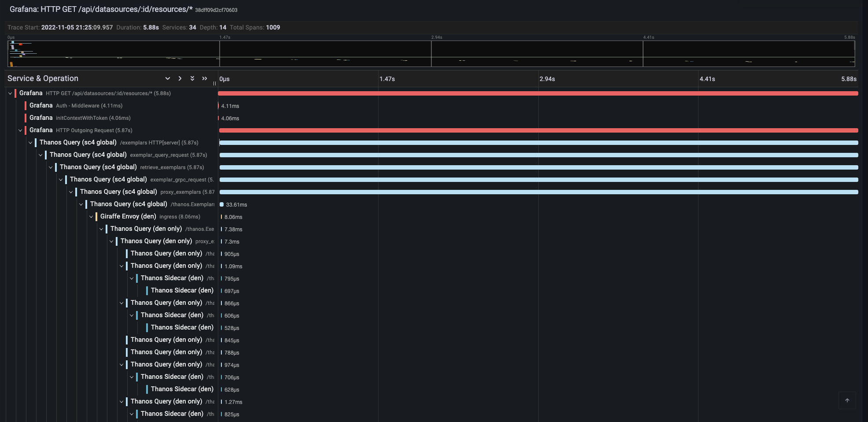
Task: Expand all spans with the double right chevron icon
Action: [204, 78]
